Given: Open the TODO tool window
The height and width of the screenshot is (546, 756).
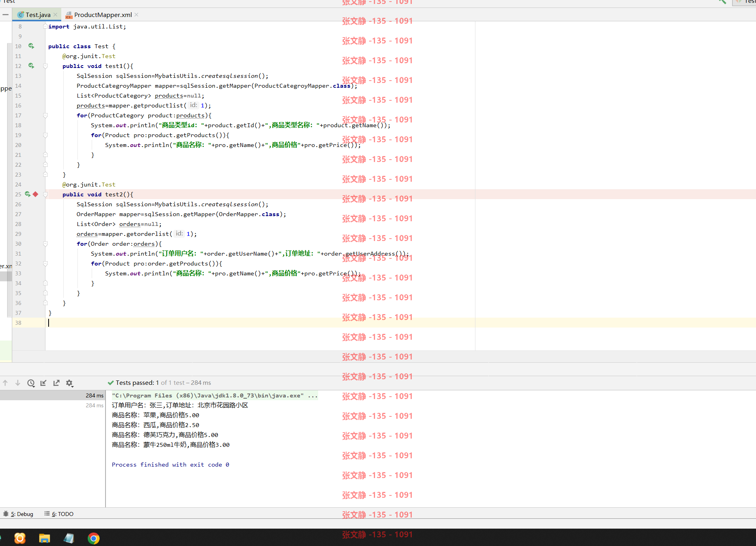Looking at the screenshot, I should 59,514.
